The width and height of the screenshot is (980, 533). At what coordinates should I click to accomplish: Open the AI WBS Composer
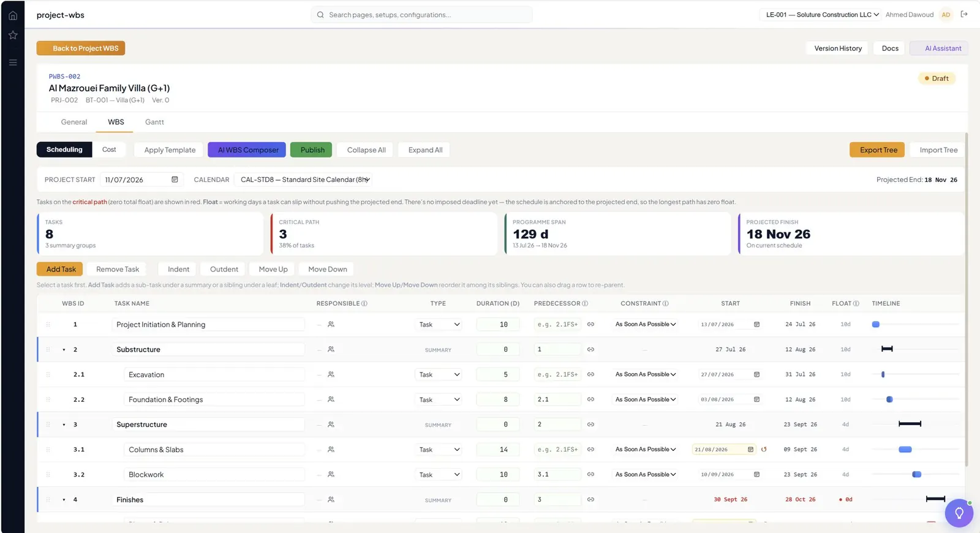pyautogui.click(x=248, y=150)
